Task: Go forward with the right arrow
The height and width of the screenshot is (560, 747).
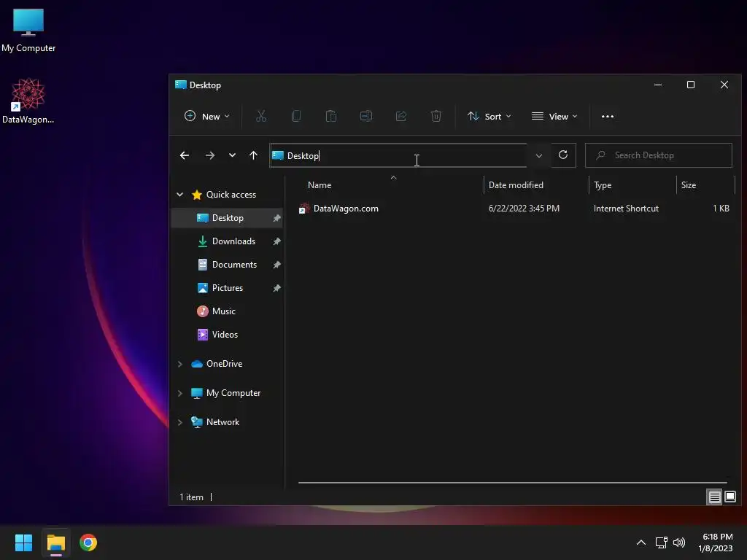Action: coord(209,155)
